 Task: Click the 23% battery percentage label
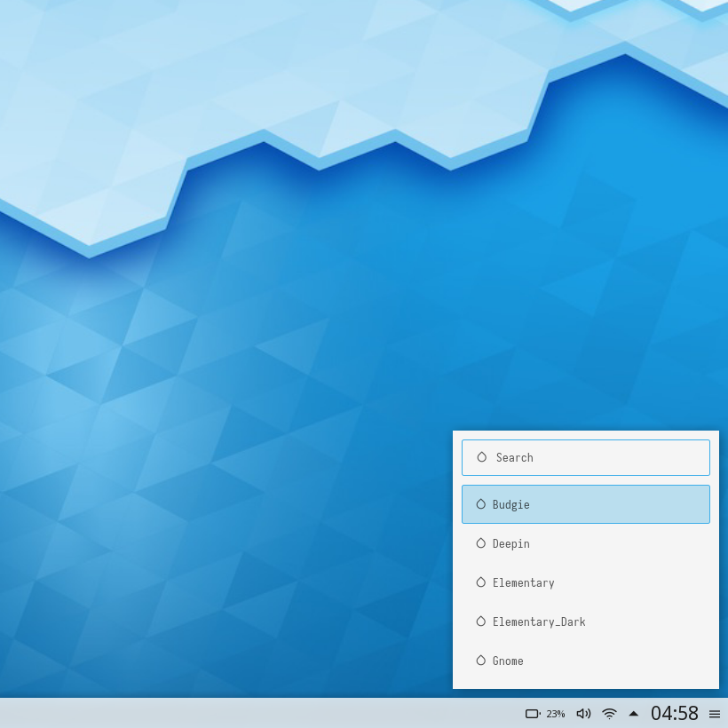556,714
